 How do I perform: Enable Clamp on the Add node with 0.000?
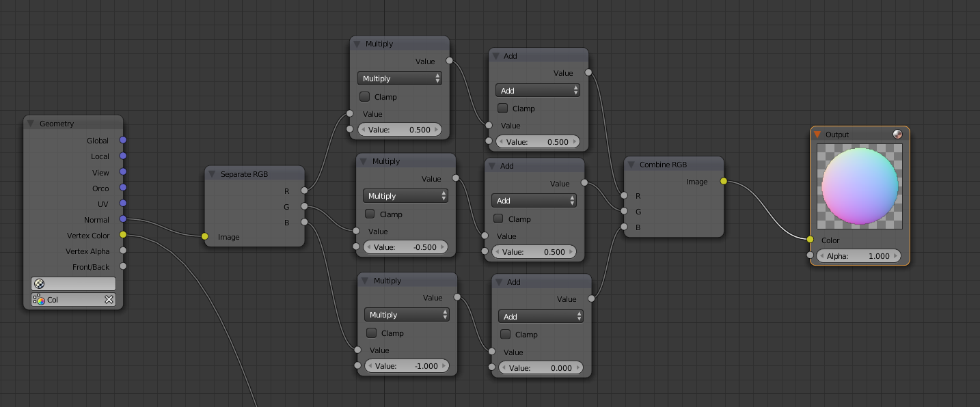tap(505, 335)
